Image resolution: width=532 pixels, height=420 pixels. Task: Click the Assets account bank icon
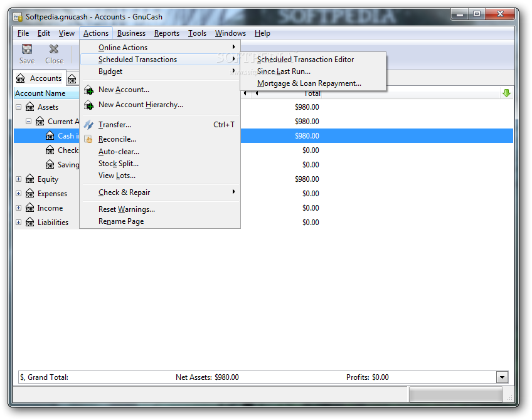pyautogui.click(x=30, y=107)
